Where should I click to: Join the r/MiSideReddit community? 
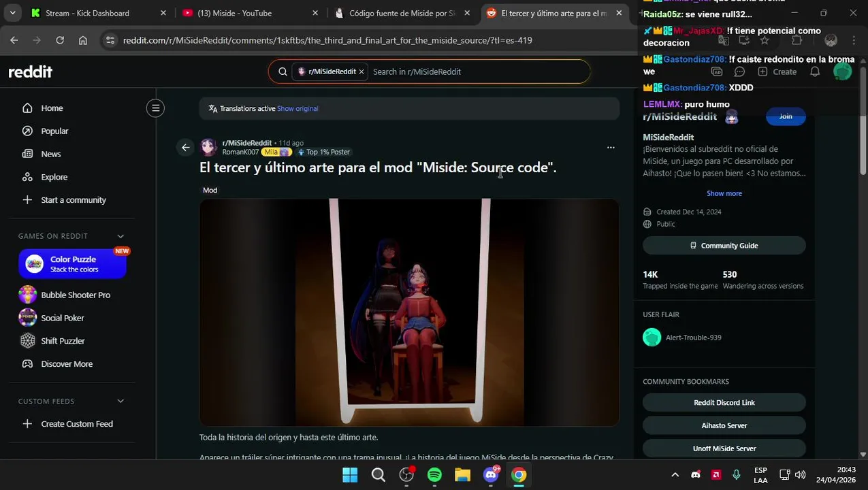(786, 116)
